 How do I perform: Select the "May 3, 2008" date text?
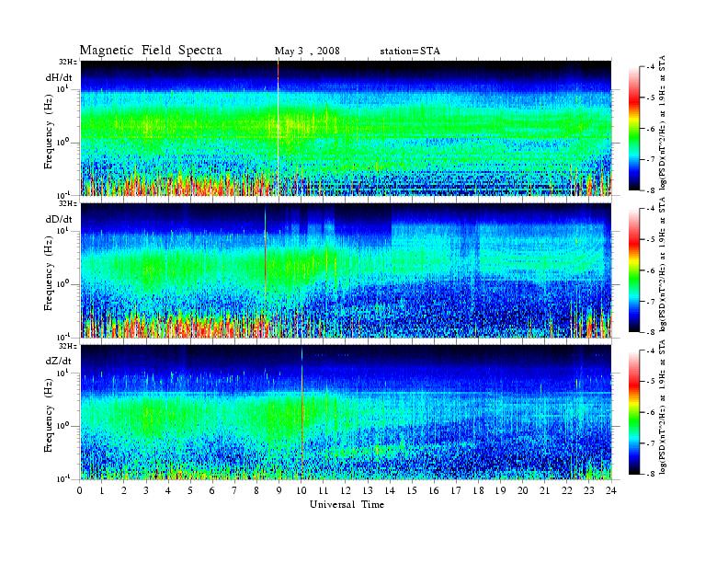[x=307, y=52]
